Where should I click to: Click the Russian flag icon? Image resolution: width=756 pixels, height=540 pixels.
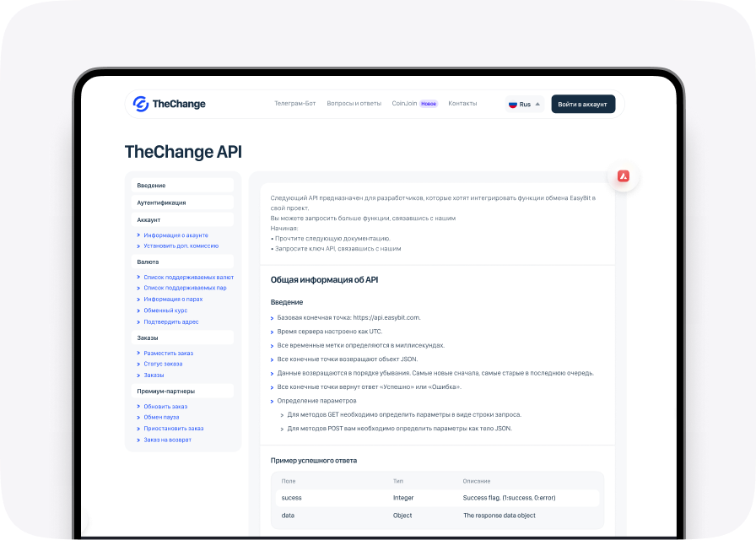513,104
